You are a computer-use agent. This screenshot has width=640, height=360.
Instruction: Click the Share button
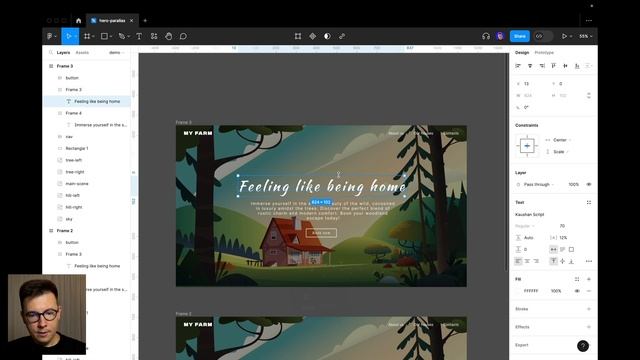(520, 36)
